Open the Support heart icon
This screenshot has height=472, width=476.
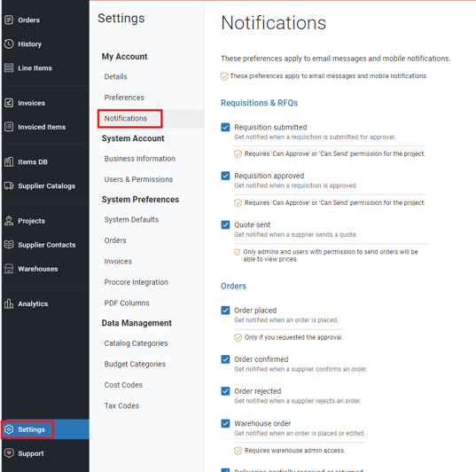(x=9, y=452)
